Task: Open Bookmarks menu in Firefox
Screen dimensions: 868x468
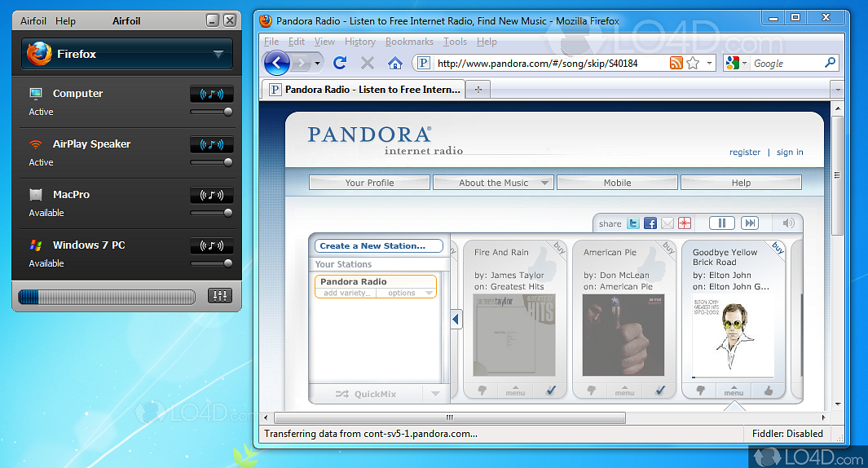Action: 409,42
